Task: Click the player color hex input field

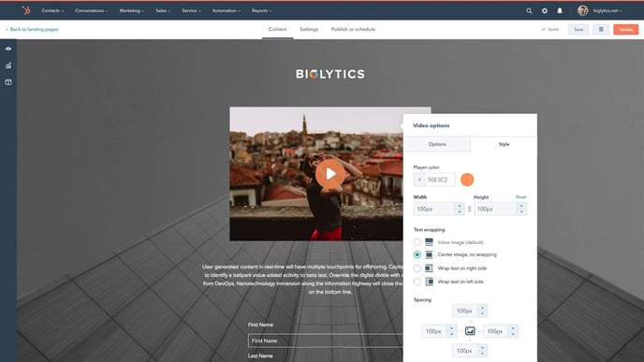Action: click(439, 180)
